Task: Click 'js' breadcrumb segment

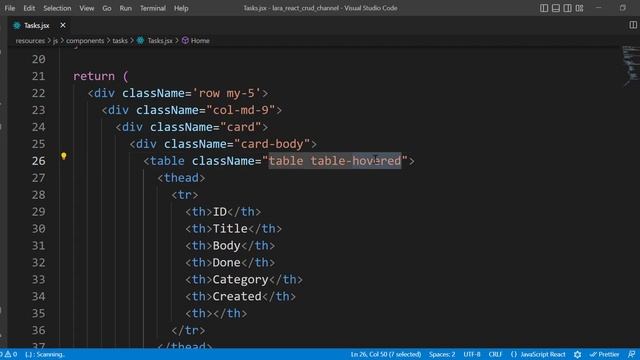Action: pyautogui.click(x=55, y=41)
